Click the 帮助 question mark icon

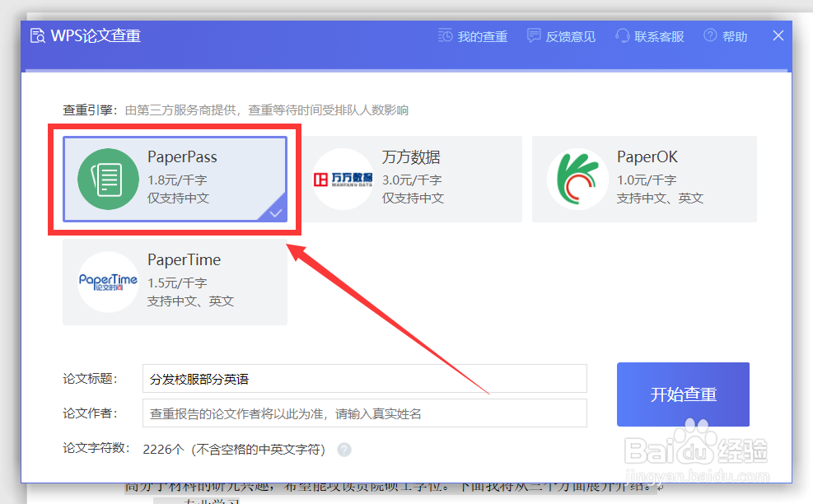pyautogui.click(x=711, y=35)
